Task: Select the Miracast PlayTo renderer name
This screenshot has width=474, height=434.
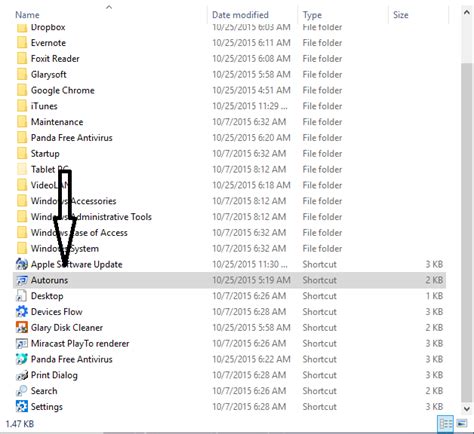Action: tap(80, 344)
